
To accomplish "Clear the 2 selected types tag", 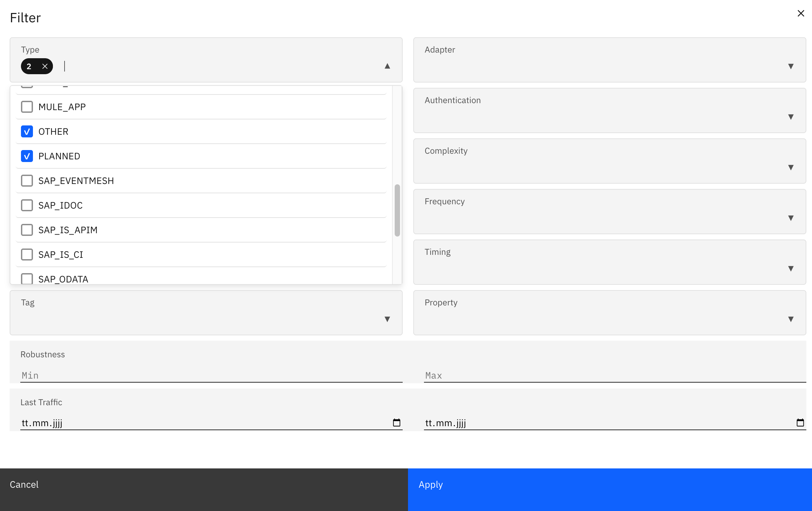I will [45, 67].
